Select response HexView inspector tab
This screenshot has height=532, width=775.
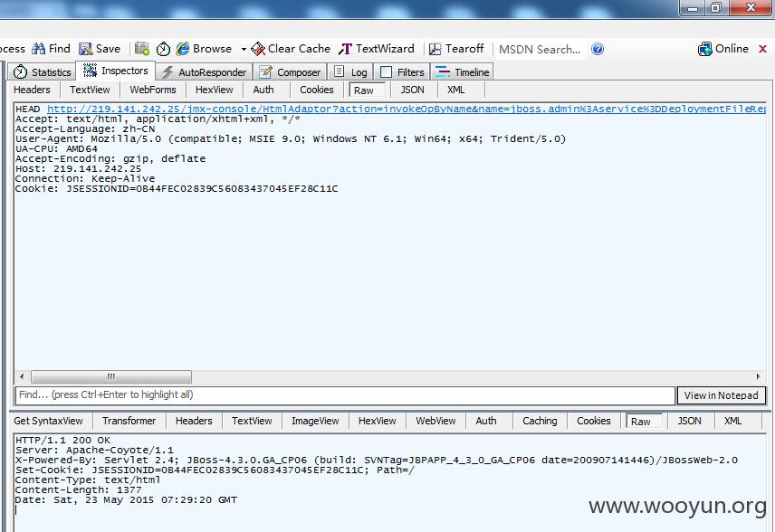(x=378, y=421)
